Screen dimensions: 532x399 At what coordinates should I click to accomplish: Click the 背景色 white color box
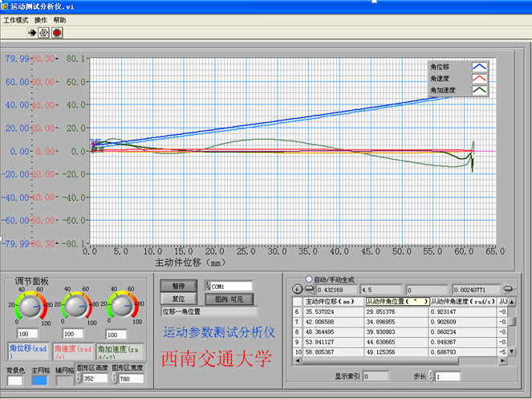(x=15, y=380)
